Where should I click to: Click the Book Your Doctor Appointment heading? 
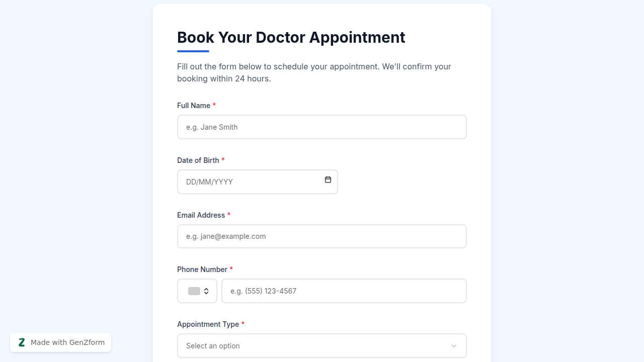(x=291, y=37)
